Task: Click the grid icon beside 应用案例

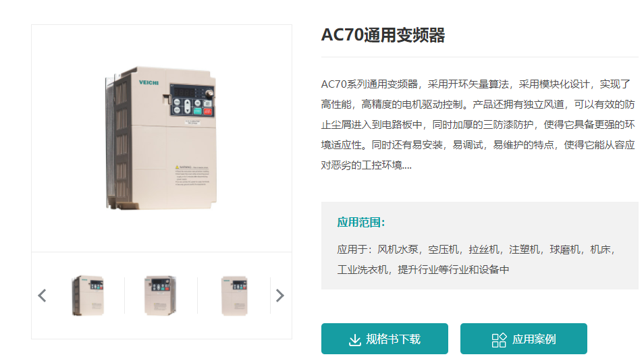Action: pyautogui.click(x=499, y=340)
